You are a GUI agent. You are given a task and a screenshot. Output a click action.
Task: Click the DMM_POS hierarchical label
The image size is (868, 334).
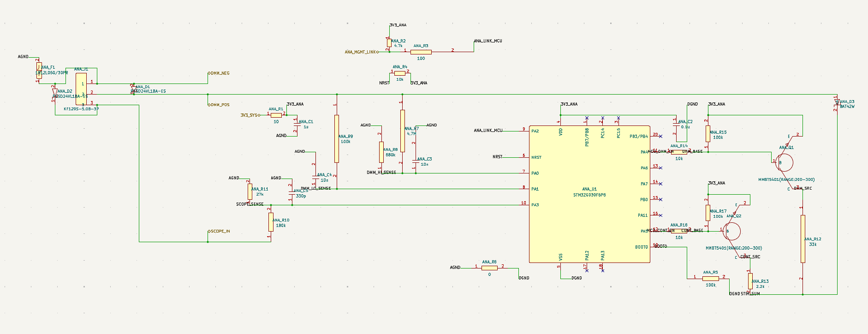click(x=219, y=105)
